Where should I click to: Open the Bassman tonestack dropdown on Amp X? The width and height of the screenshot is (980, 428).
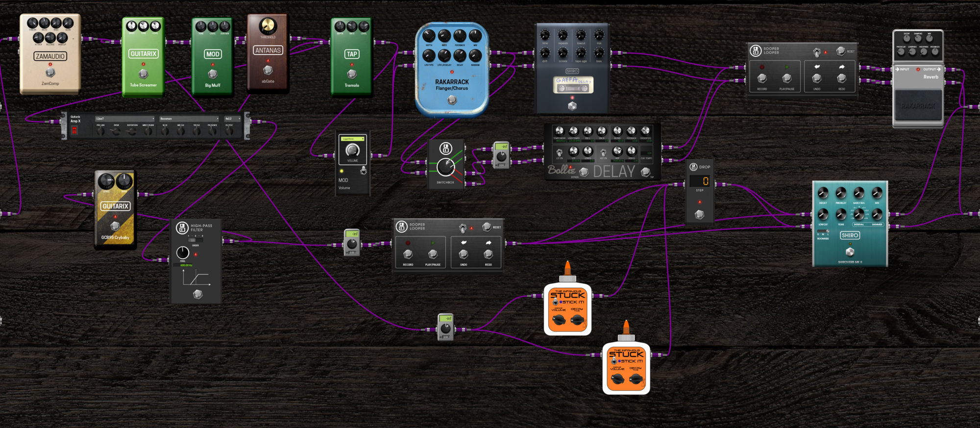pyautogui.click(x=189, y=119)
